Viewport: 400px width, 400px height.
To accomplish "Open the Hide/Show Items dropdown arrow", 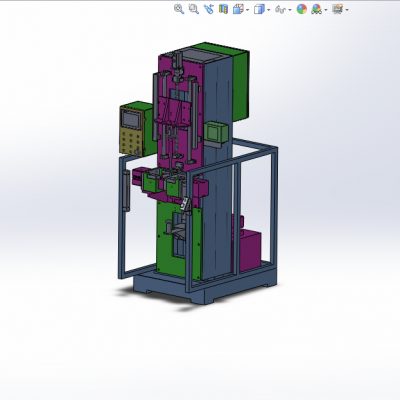I will point(290,10).
